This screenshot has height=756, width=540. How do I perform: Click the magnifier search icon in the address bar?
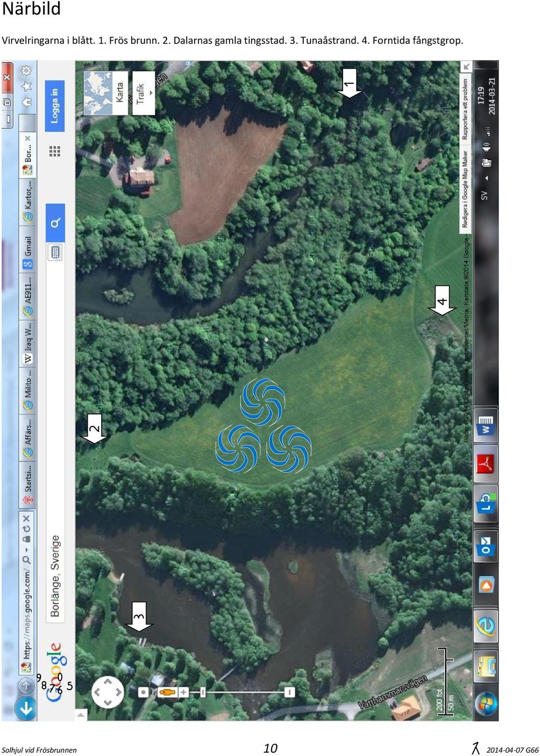pos(26,560)
